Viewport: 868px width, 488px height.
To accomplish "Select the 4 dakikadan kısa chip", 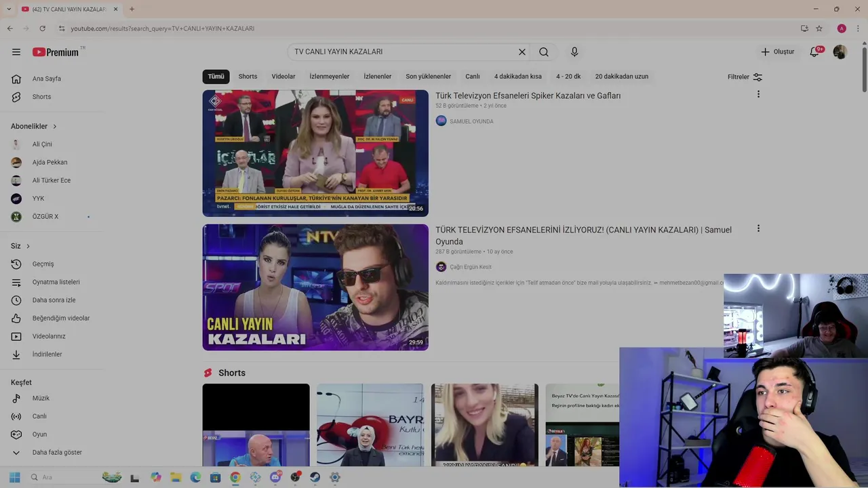I will 518,77.
